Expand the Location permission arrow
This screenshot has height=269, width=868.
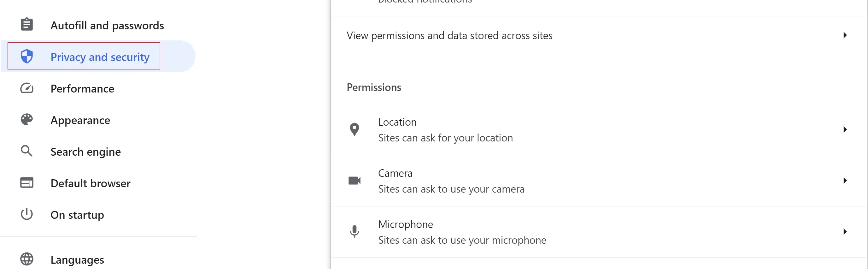coord(845,129)
